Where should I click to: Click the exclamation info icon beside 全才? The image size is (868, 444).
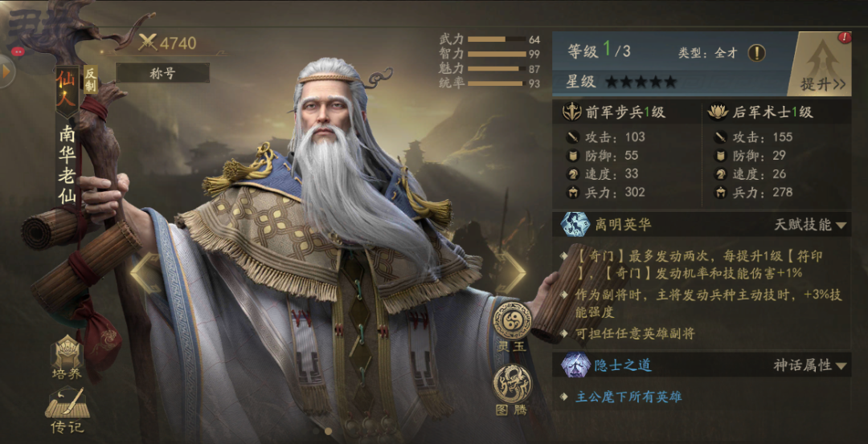pos(757,53)
